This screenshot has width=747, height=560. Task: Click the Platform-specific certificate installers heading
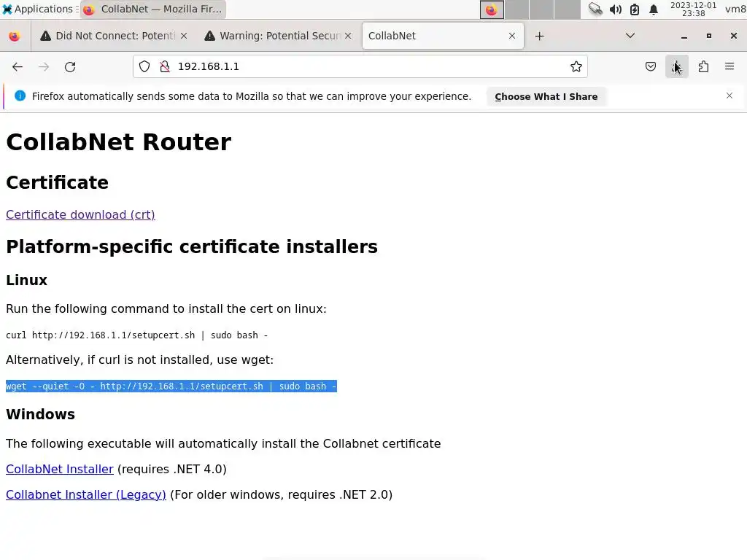(x=192, y=246)
